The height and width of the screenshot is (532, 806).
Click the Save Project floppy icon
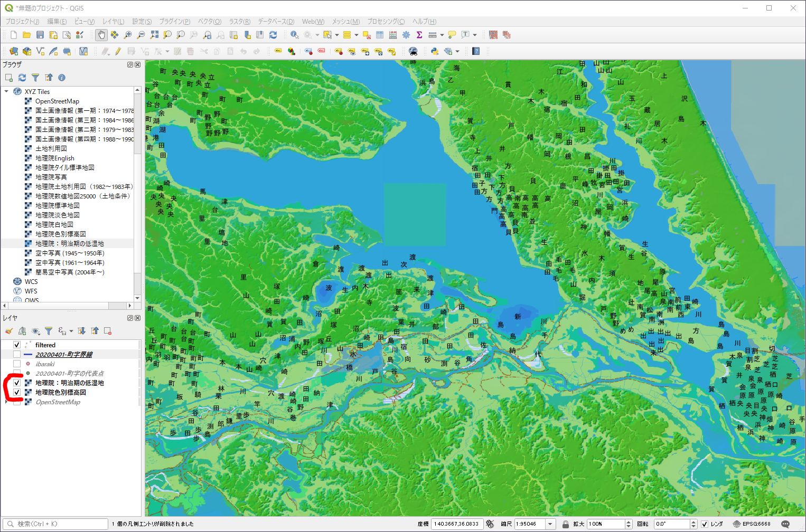pyautogui.click(x=40, y=35)
